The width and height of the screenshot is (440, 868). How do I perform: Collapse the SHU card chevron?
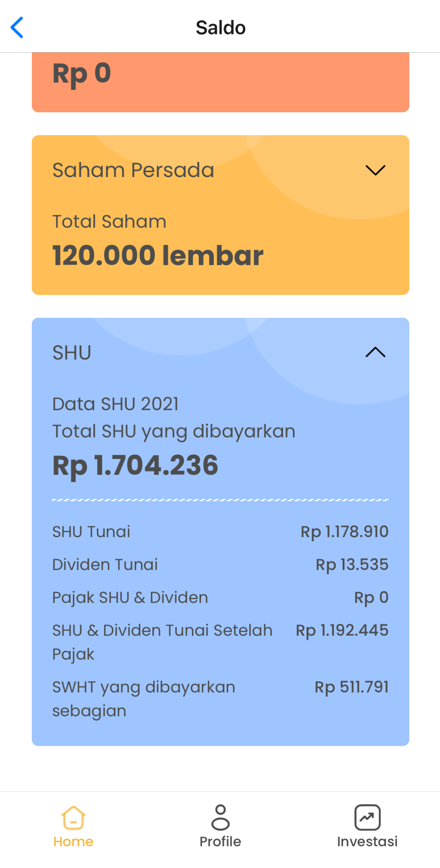click(x=375, y=352)
